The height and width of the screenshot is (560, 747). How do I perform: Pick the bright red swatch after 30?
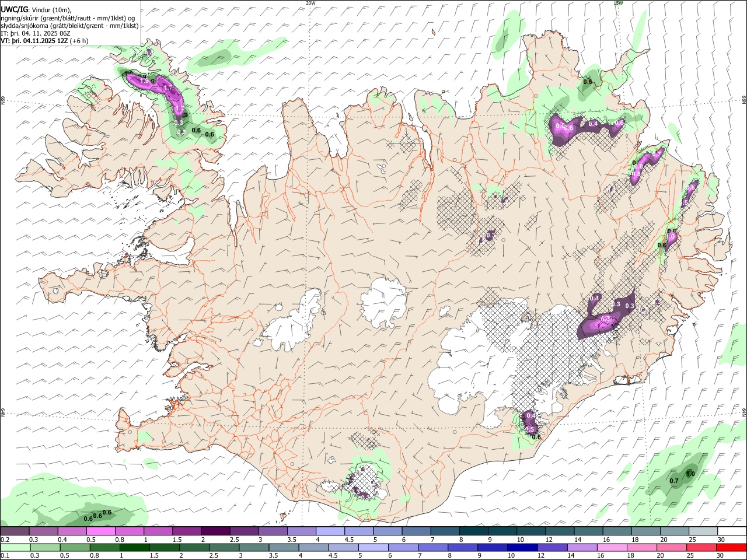tap(731, 547)
